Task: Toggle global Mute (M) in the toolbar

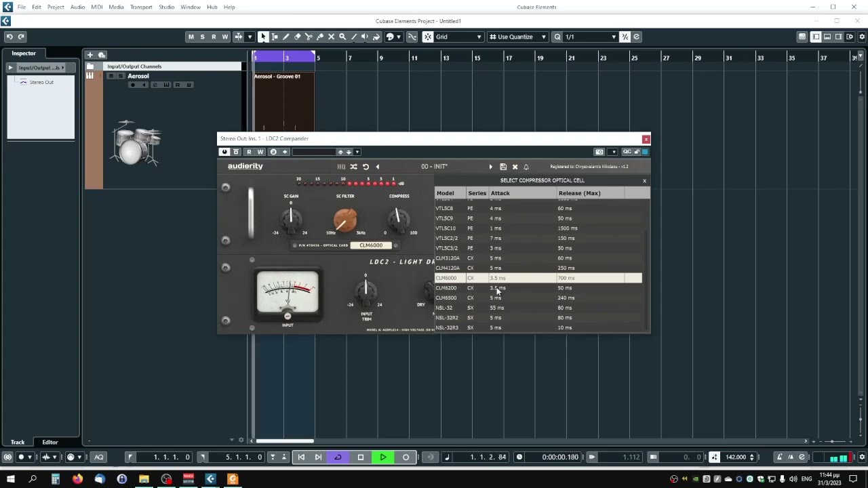Action: pyautogui.click(x=191, y=37)
